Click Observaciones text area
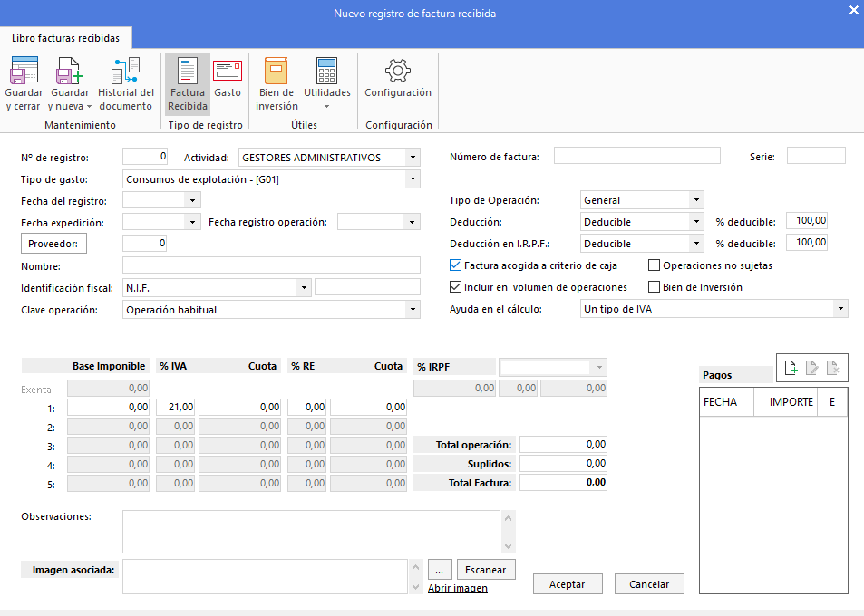Screen dimensions: 864x616 (x=311, y=532)
